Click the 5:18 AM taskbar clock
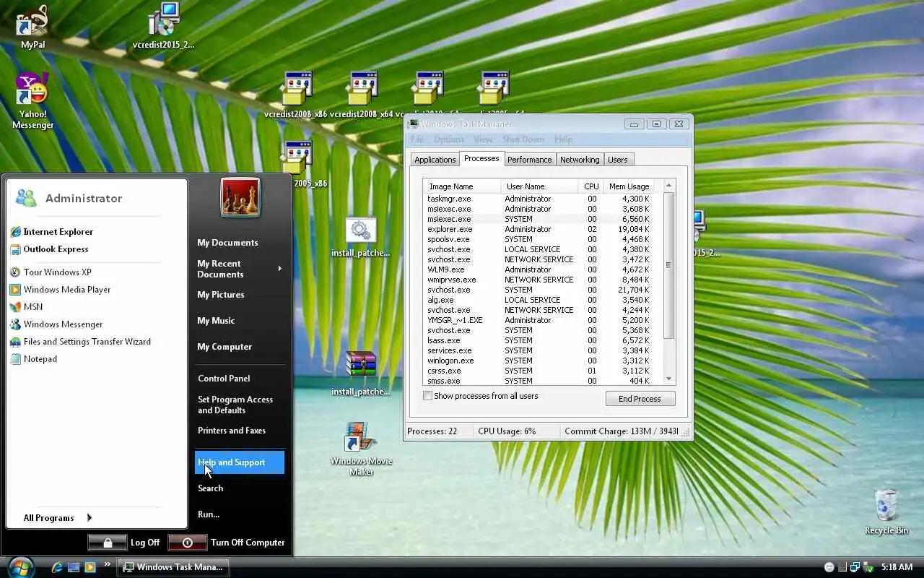 (x=897, y=568)
